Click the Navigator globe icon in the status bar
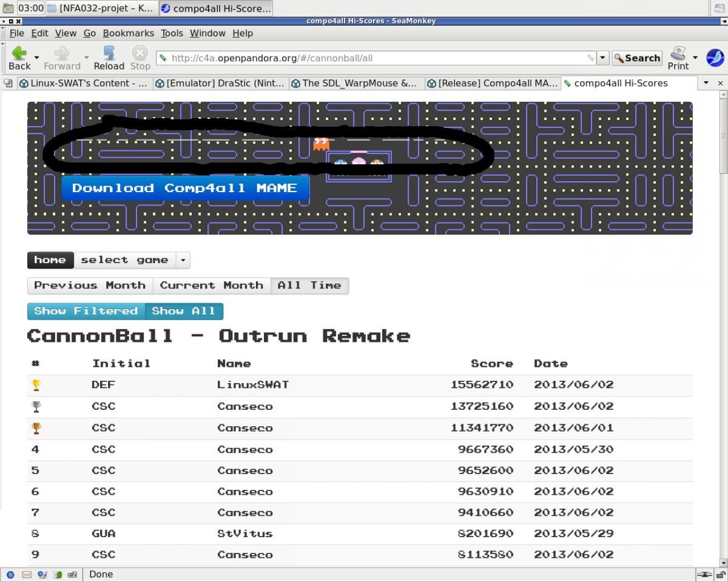 [12, 574]
